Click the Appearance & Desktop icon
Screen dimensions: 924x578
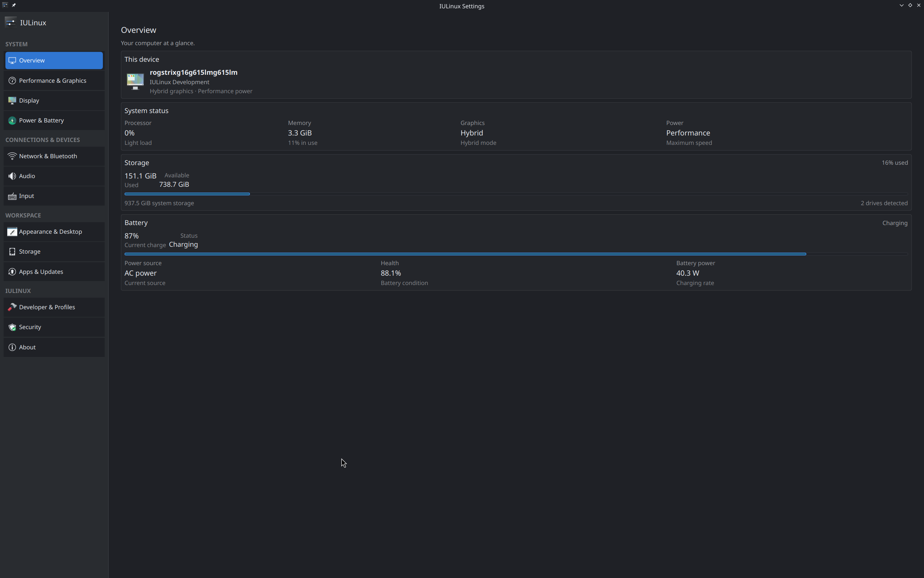click(x=12, y=232)
